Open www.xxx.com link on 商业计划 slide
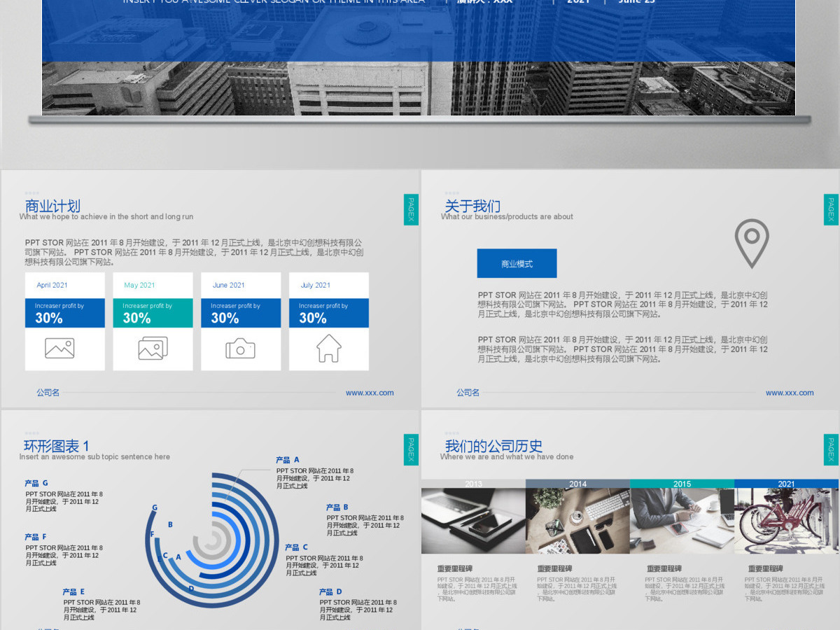840x630 pixels. click(370, 393)
